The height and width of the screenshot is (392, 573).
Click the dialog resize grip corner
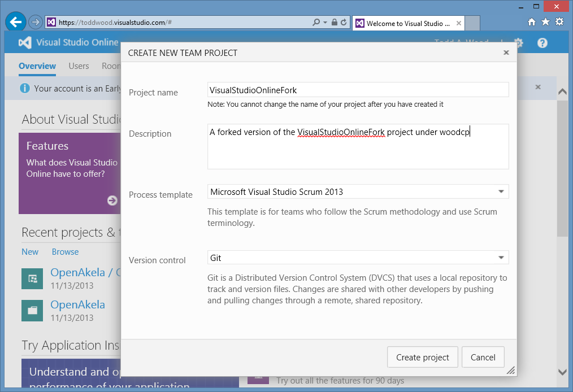511,371
